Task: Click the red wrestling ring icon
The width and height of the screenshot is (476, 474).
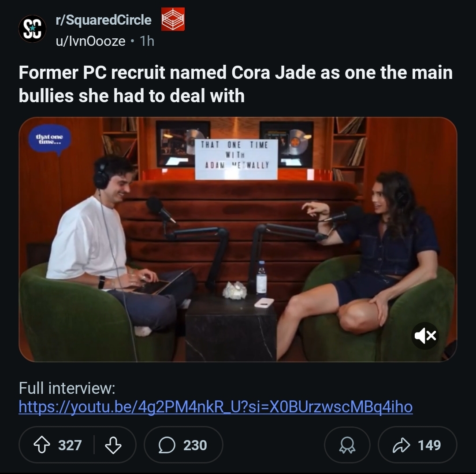Action: (173, 19)
